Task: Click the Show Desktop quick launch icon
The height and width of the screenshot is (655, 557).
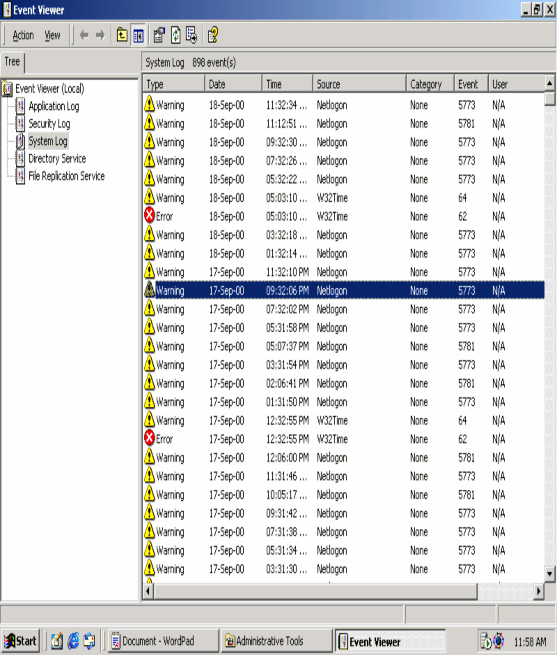Action: pyautogui.click(x=57, y=641)
